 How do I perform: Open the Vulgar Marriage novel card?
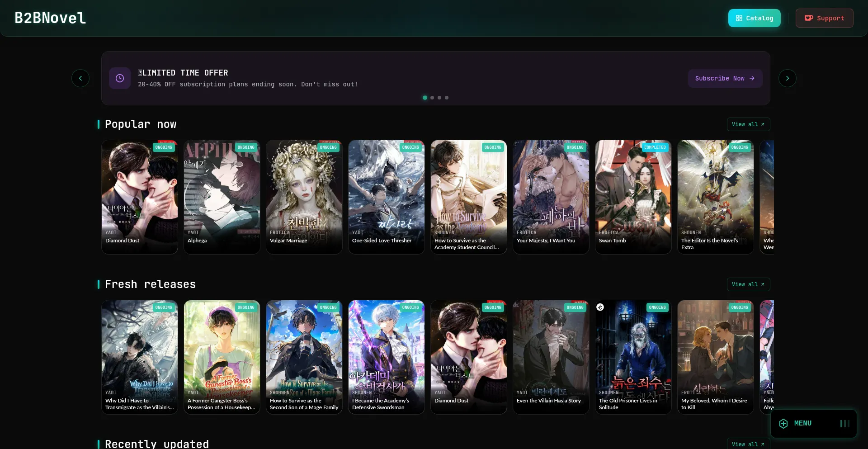[x=304, y=197]
